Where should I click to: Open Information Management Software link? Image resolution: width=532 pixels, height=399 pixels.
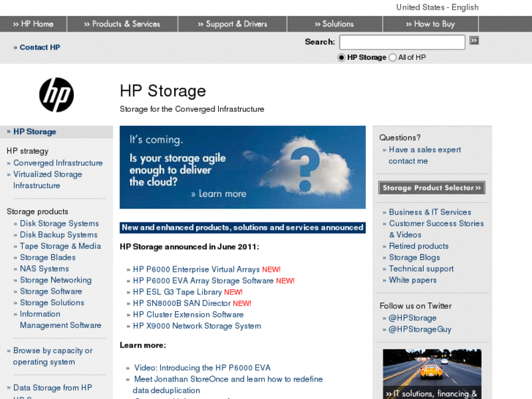point(61,319)
